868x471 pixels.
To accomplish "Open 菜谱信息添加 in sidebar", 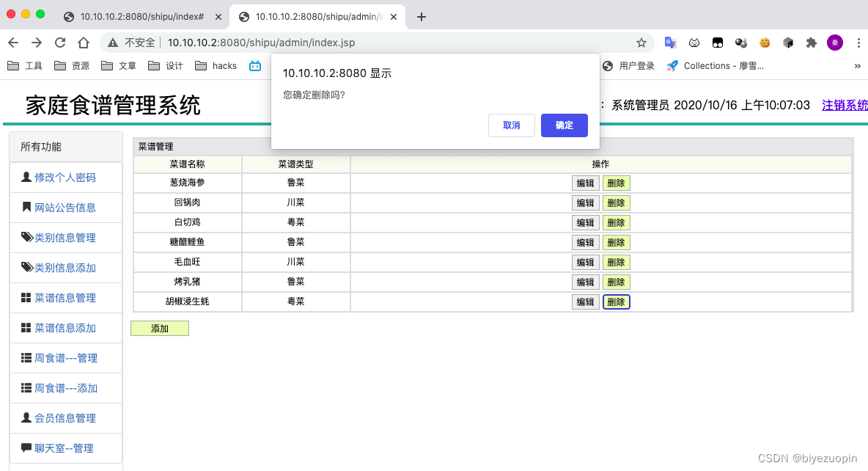I will 66,328.
